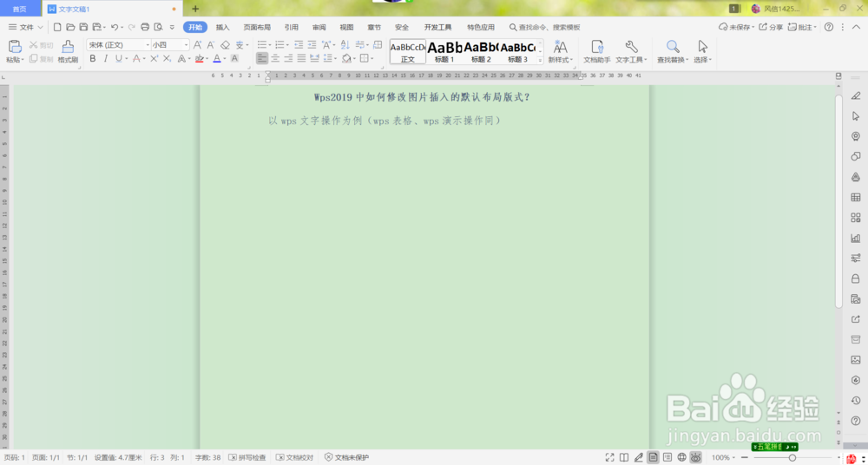This screenshot has width=868, height=465.
Task: Click the Sort (A-Z) icon
Action: click(345, 45)
